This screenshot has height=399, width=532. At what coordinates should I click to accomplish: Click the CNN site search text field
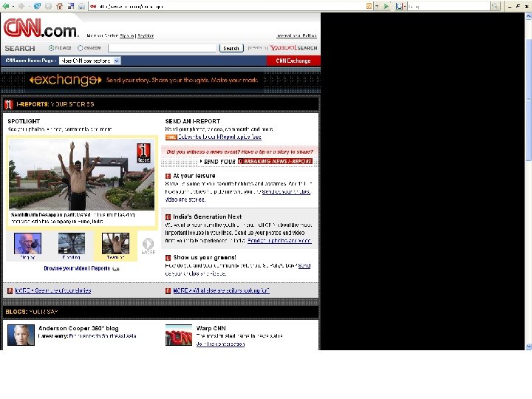tap(162, 48)
